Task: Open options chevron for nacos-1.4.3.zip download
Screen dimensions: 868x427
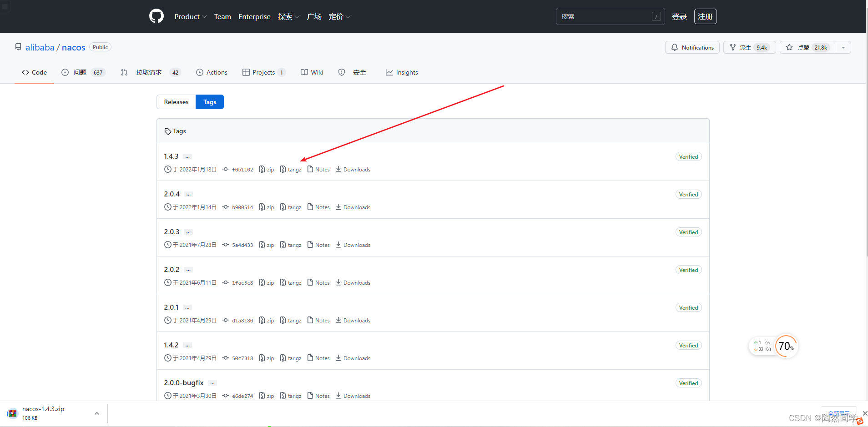Action: point(97,413)
